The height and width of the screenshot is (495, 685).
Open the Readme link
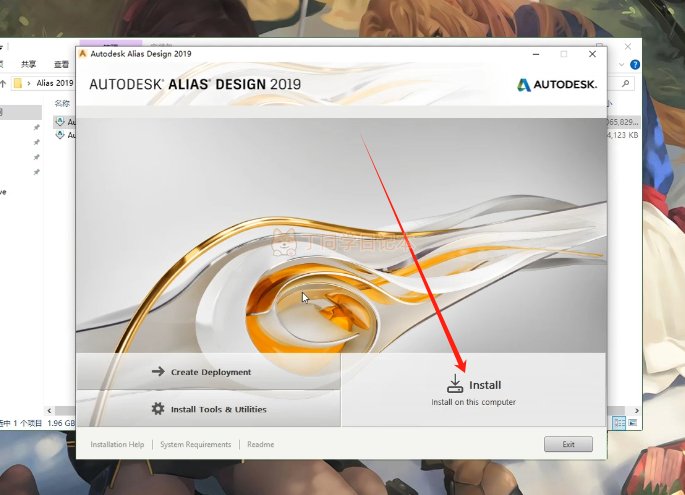tap(260, 444)
